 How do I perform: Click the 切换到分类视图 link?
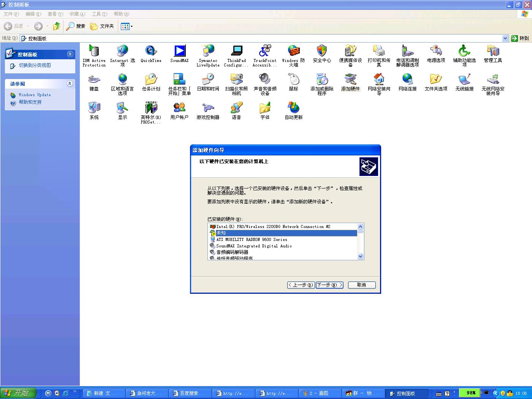tap(35, 65)
